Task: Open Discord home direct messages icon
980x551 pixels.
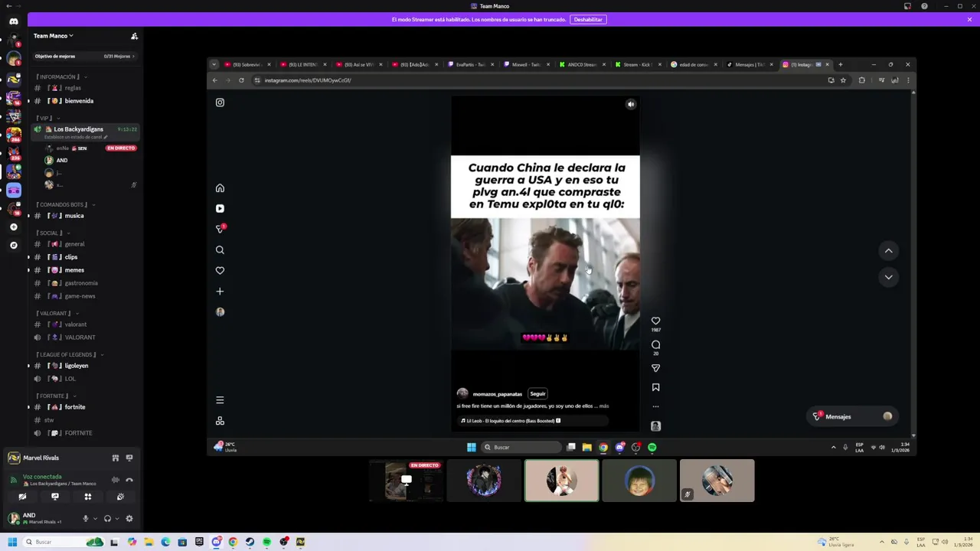Action: point(14,21)
